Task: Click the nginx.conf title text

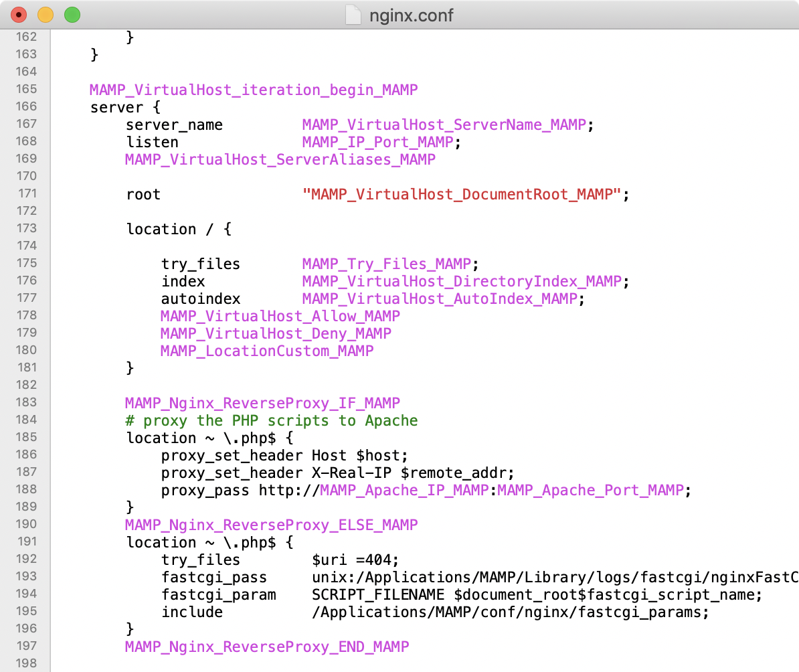Action: coord(412,15)
